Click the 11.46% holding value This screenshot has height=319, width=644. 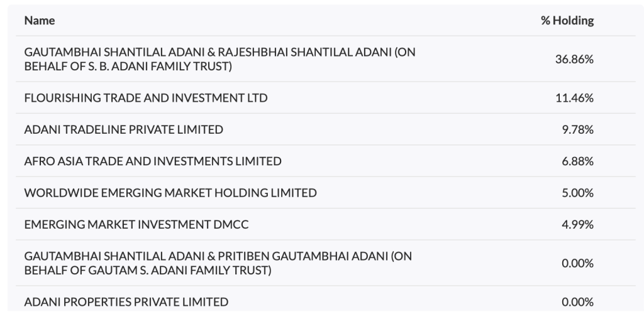[x=574, y=98]
